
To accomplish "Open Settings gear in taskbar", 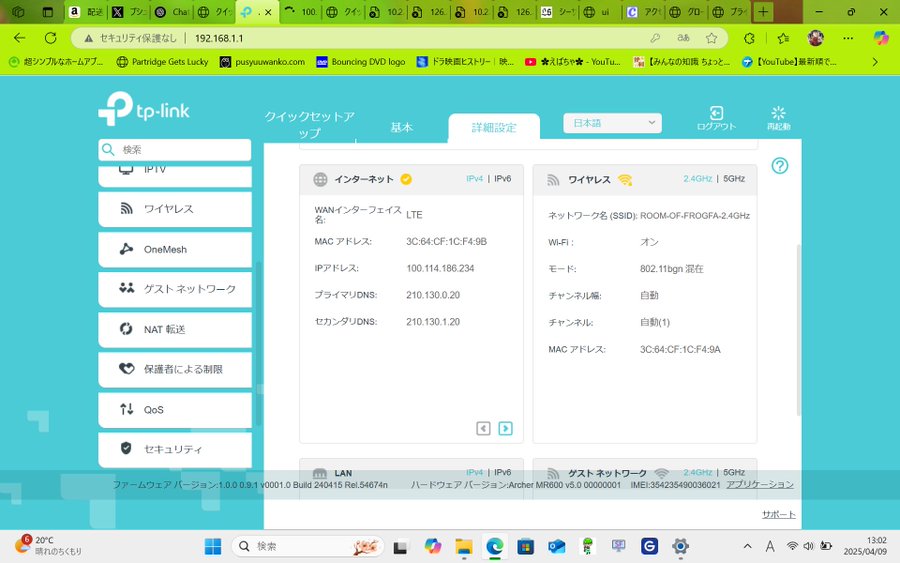I will click(x=680, y=546).
